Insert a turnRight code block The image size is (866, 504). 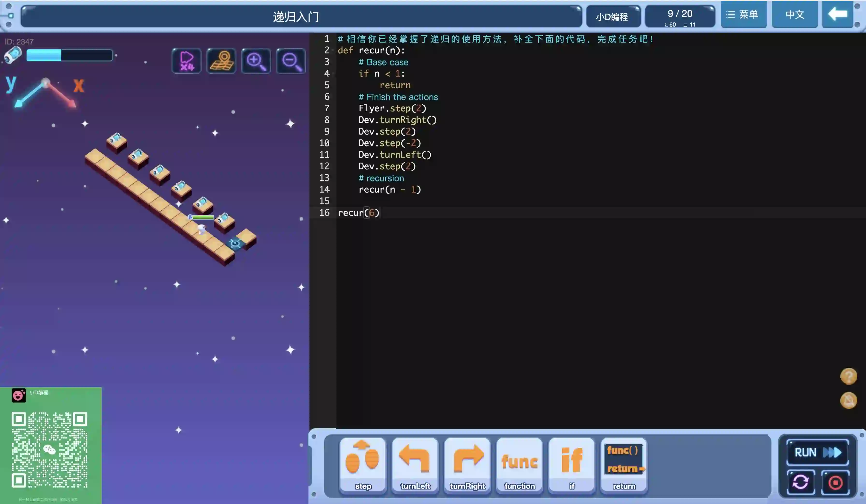(467, 465)
